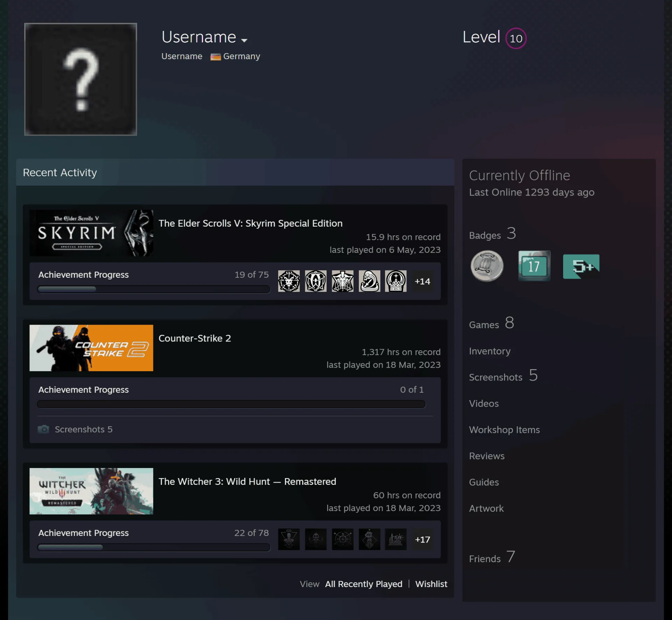Open the Games list in sidebar
This screenshot has height=620, width=672.
point(491,323)
